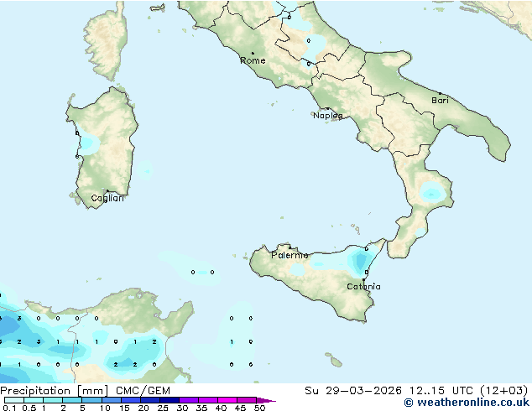
Task: Click the 40–45 mm legend color
Action: (x=227, y=400)
